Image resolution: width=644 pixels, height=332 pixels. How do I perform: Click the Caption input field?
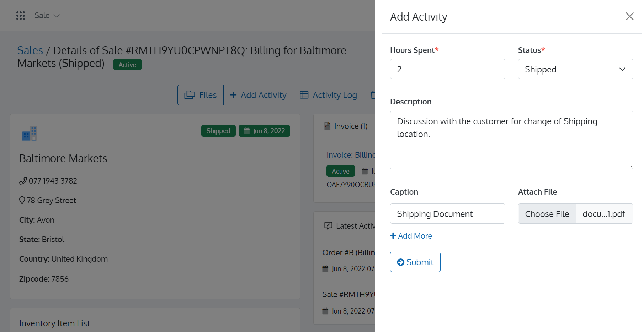[x=447, y=214]
